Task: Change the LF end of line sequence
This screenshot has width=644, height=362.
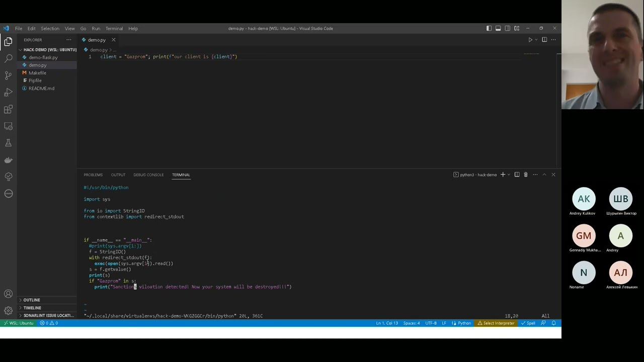Action: click(x=444, y=323)
